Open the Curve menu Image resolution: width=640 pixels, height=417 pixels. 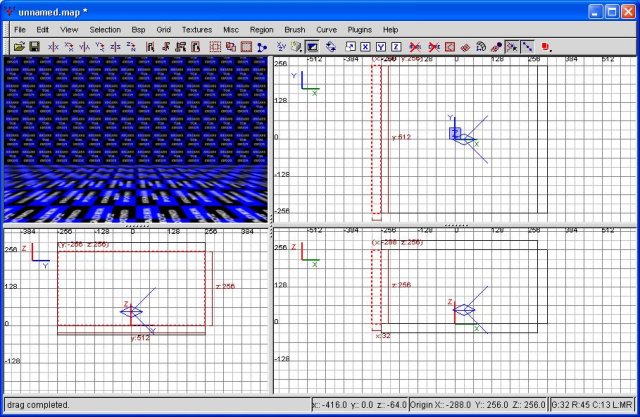(327, 30)
